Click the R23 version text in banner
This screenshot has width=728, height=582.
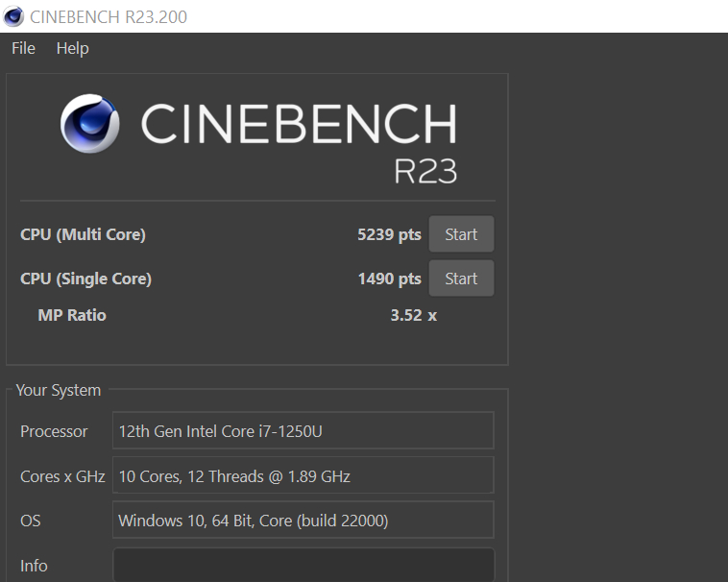coord(425,170)
